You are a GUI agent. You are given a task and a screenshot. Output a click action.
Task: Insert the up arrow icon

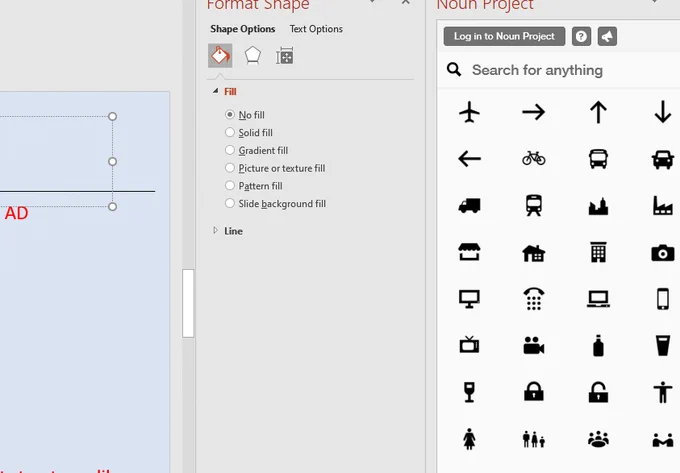tap(598, 112)
